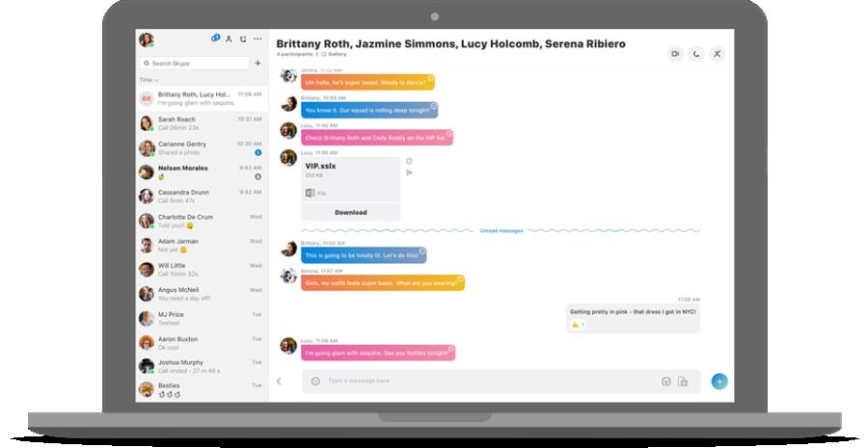Viewport: 868px width, 448px height.
Task: Start a video call with the group
Action: [675, 54]
